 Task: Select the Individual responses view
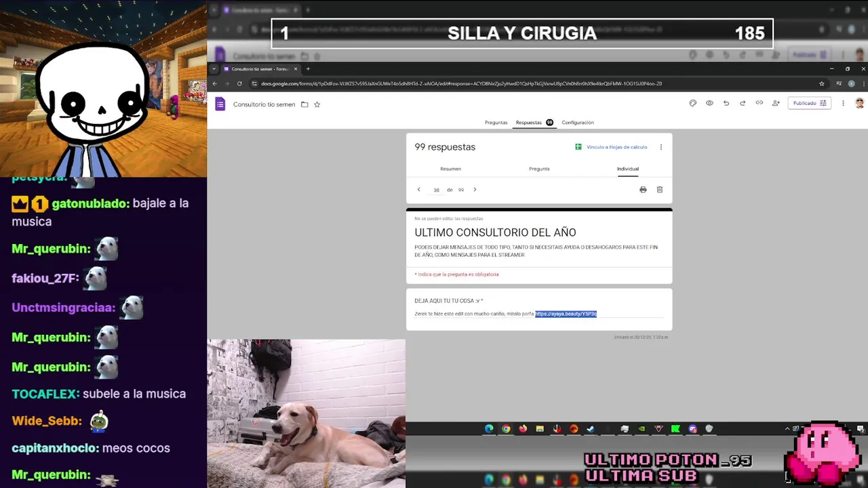628,169
